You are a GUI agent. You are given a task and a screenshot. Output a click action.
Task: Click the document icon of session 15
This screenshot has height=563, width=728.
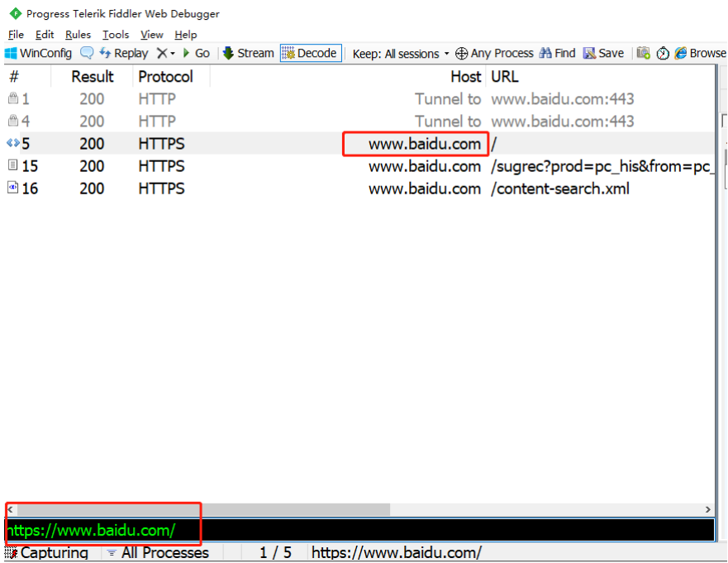(13, 165)
